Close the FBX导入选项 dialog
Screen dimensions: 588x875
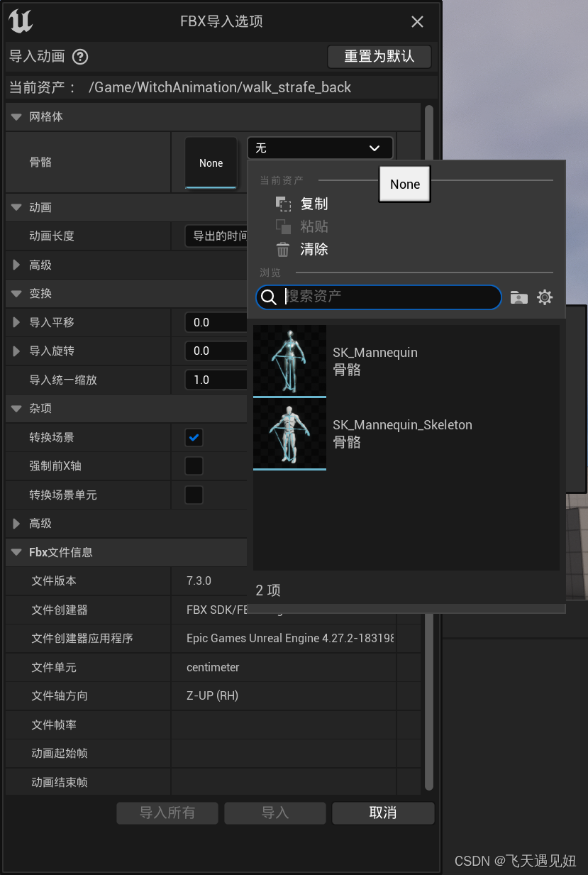(x=417, y=22)
